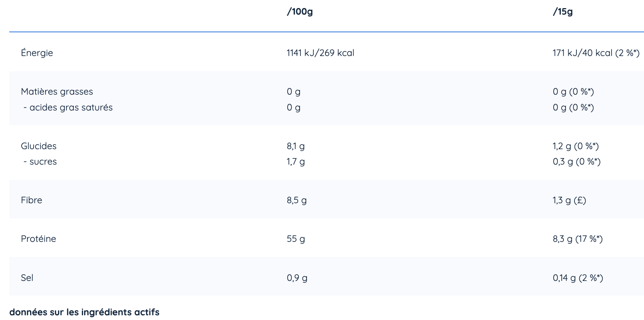Click the 55 g protein value
Screen dimensions: 644x320
click(x=296, y=239)
